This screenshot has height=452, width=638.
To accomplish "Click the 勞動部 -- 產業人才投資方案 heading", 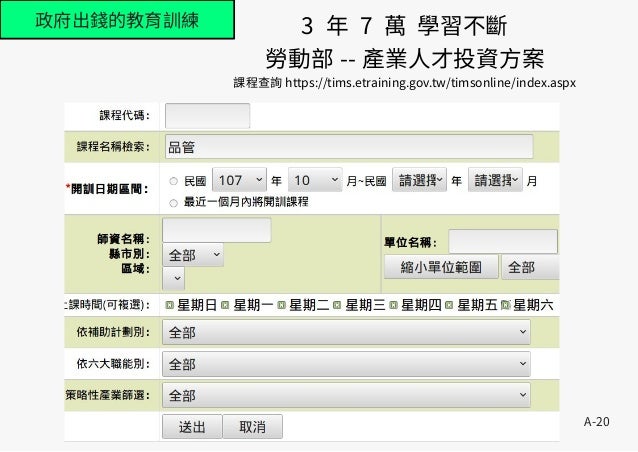I will click(405, 59).
